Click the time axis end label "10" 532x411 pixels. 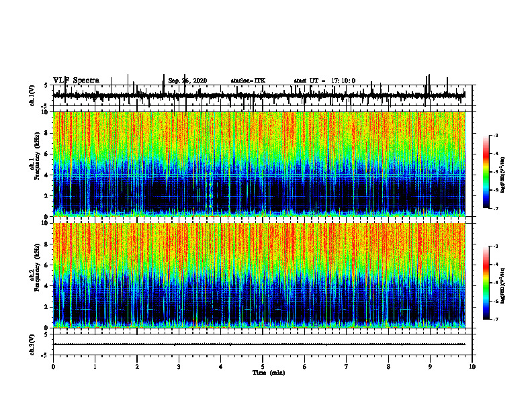point(472,367)
